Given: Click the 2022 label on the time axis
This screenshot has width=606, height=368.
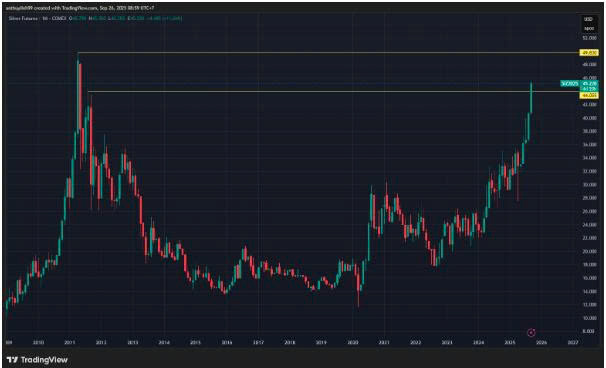Looking at the screenshot, I should click(415, 342).
